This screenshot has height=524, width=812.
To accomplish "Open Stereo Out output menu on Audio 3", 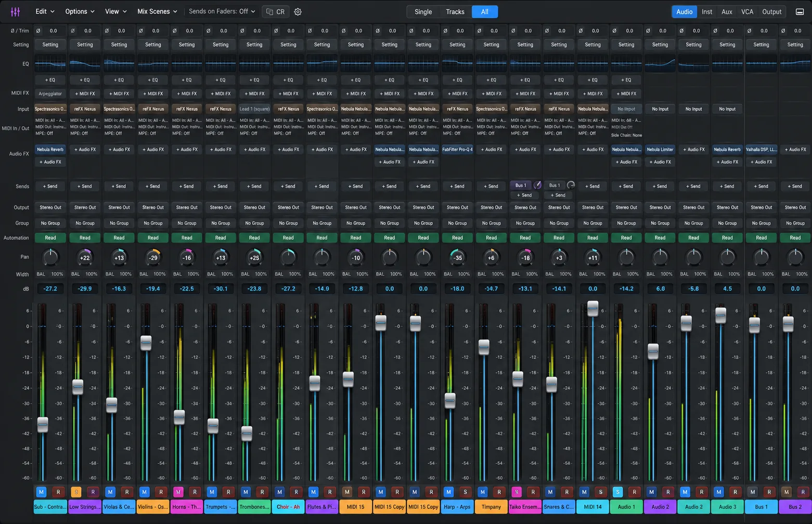I will tap(727, 207).
